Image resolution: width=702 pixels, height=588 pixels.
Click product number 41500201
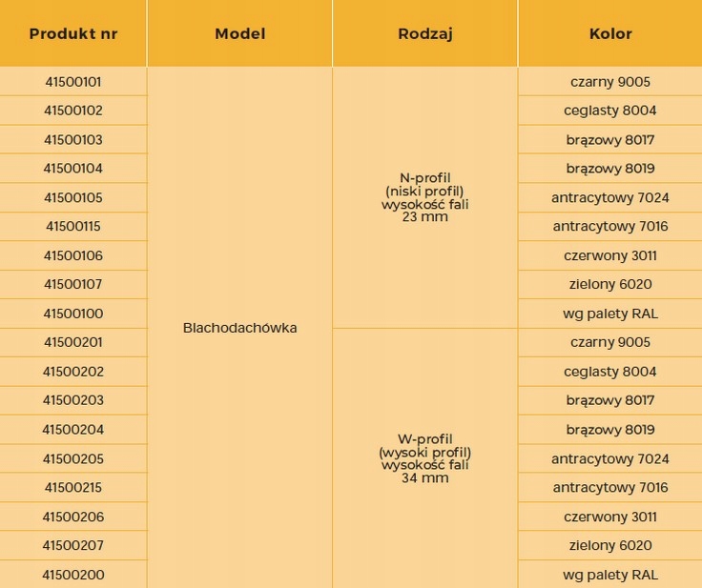point(73,342)
